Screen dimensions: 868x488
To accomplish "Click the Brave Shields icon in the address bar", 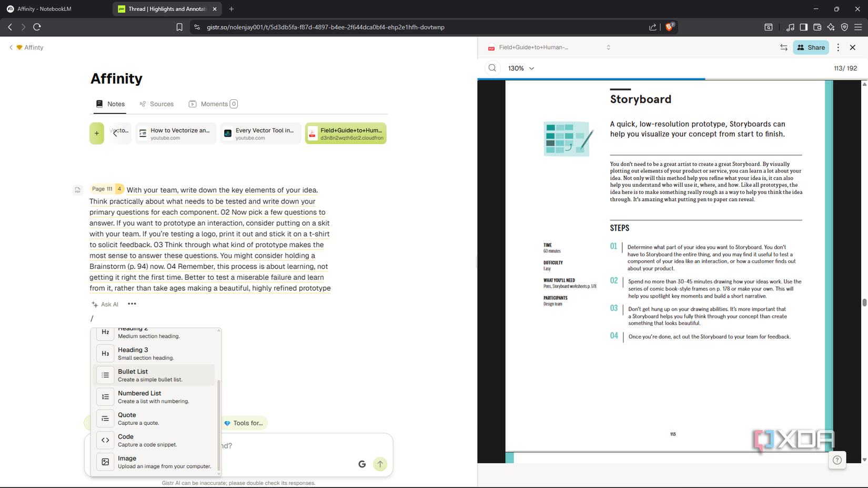I will [x=669, y=27].
